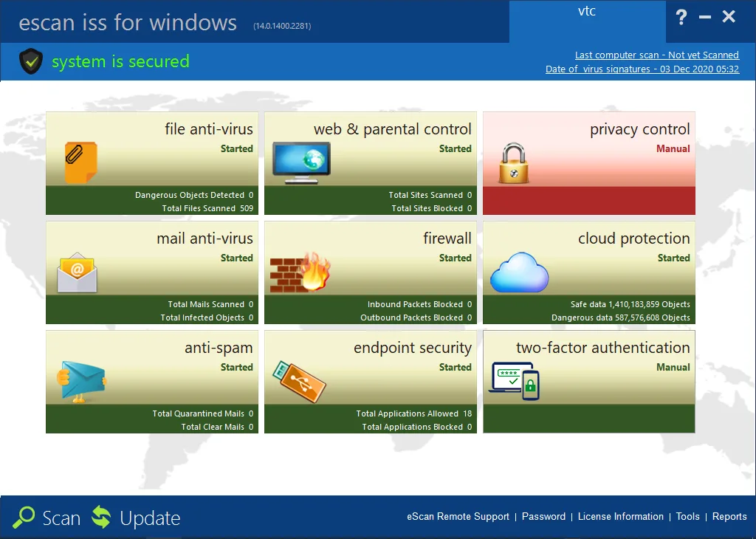Click the web & parental control monitor icon

click(x=303, y=161)
